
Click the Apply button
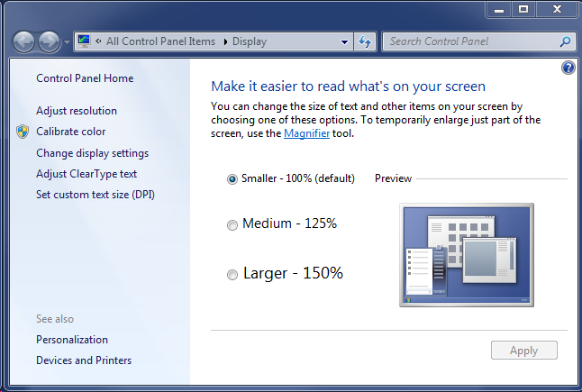pos(523,350)
